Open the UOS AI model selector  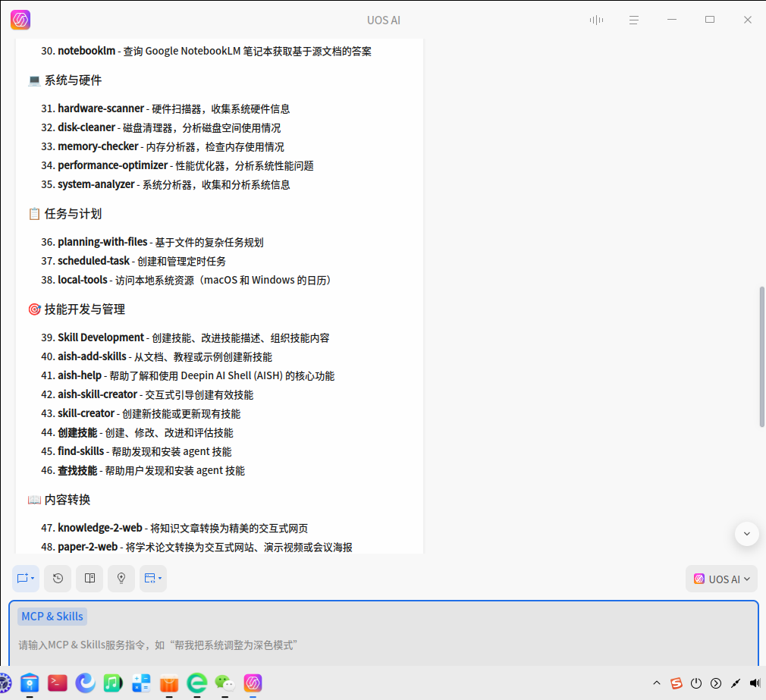point(721,579)
